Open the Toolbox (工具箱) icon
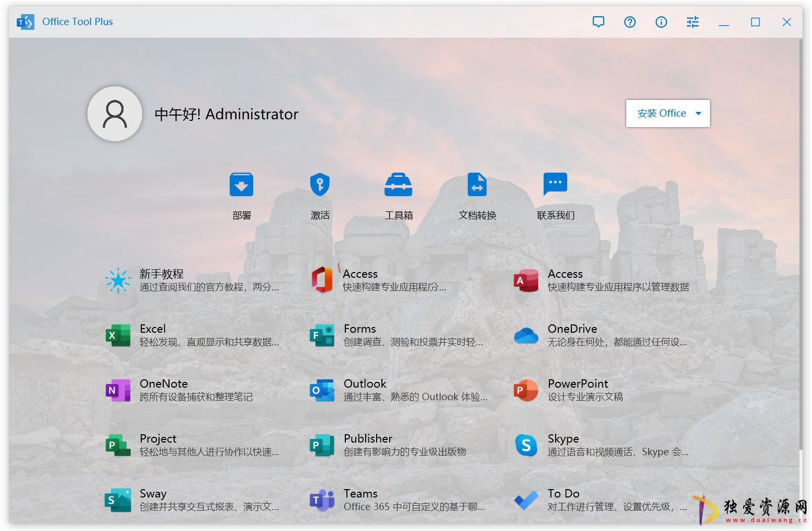Image resolution: width=812 pixels, height=531 pixels. coord(398,185)
